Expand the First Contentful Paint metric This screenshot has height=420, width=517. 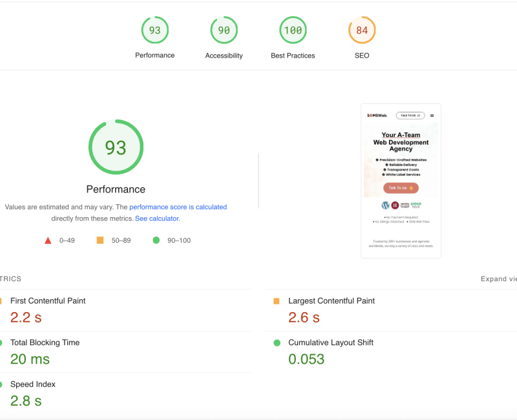click(x=48, y=301)
